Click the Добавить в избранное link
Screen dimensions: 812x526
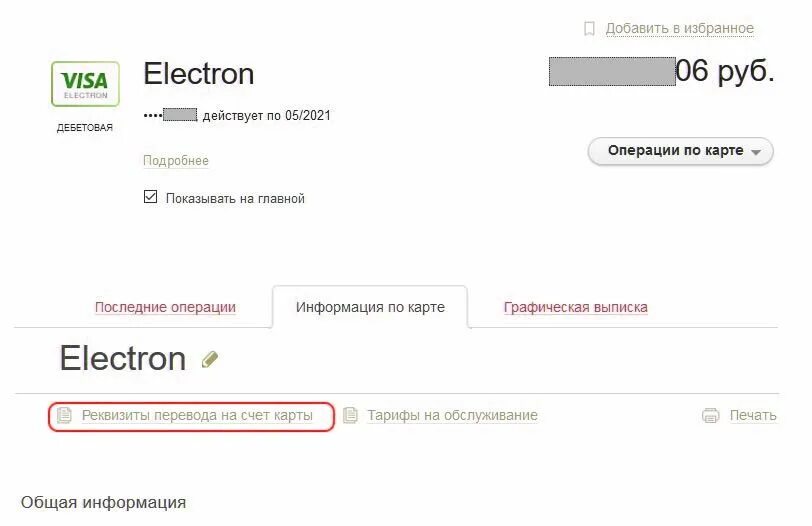pyautogui.click(x=679, y=28)
